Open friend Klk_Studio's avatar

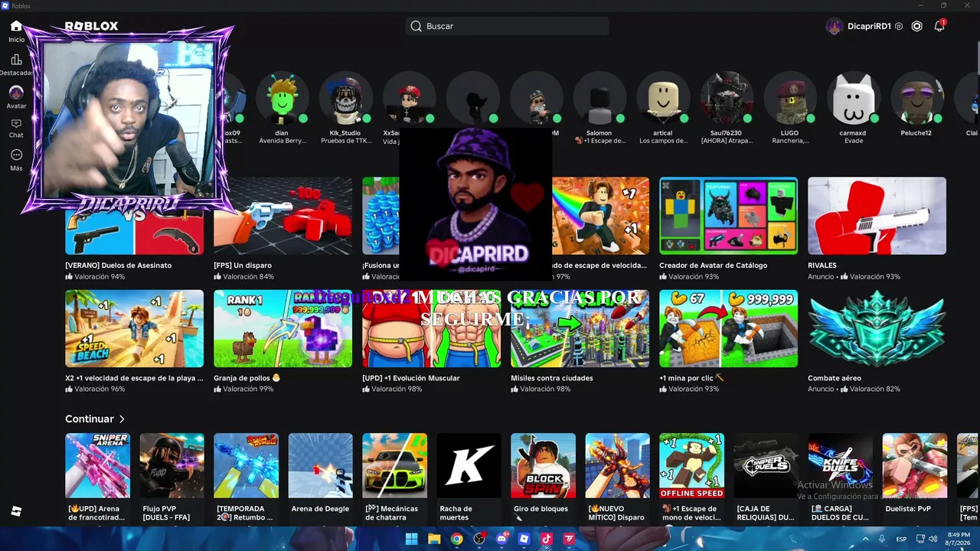(x=346, y=98)
